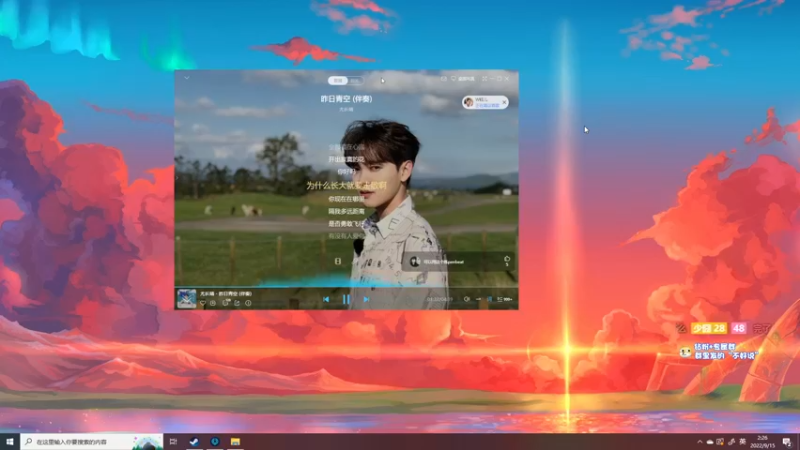Click the small icon left below the lyrics
The width and height of the screenshot is (800, 450).
coord(338,261)
